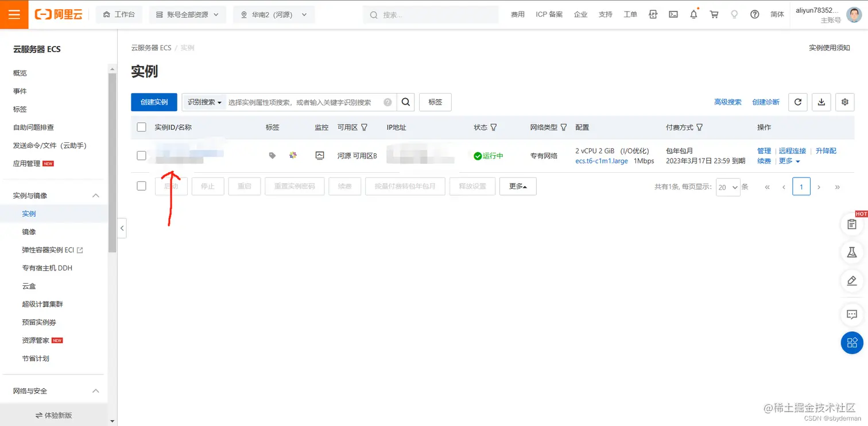868x426 pixels.
Task: Export instance list with download icon
Action: click(821, 102)
